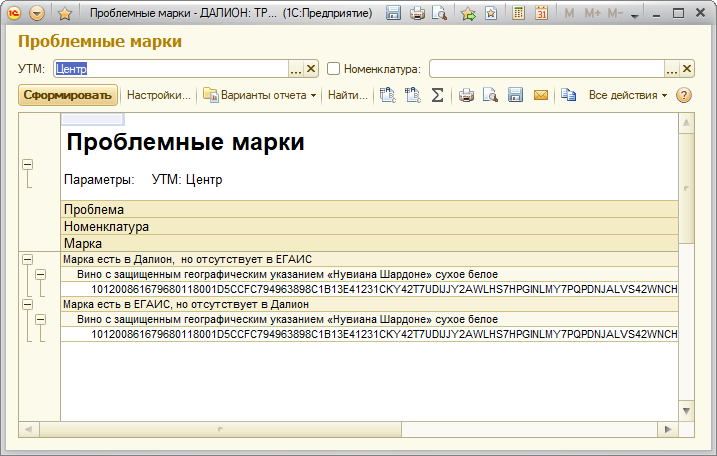Click the big 'Проблемные марки' report title
The width and height of the screenshot is (717, 456).
(185, 141)
